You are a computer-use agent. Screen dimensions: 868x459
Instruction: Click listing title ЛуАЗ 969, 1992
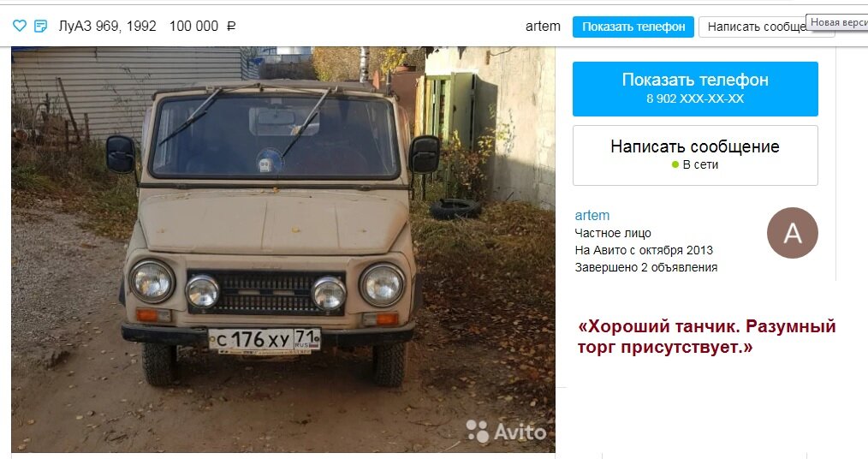(x=107, y=26)
